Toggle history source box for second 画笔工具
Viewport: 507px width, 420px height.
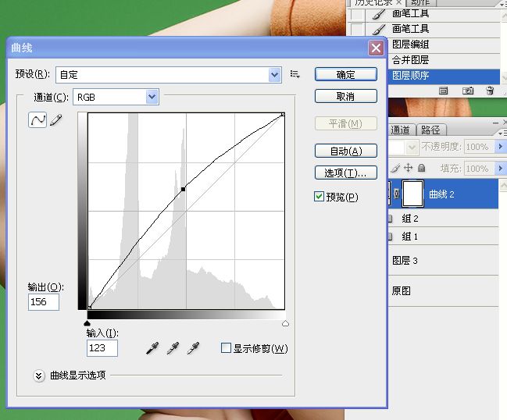[357, 29]
